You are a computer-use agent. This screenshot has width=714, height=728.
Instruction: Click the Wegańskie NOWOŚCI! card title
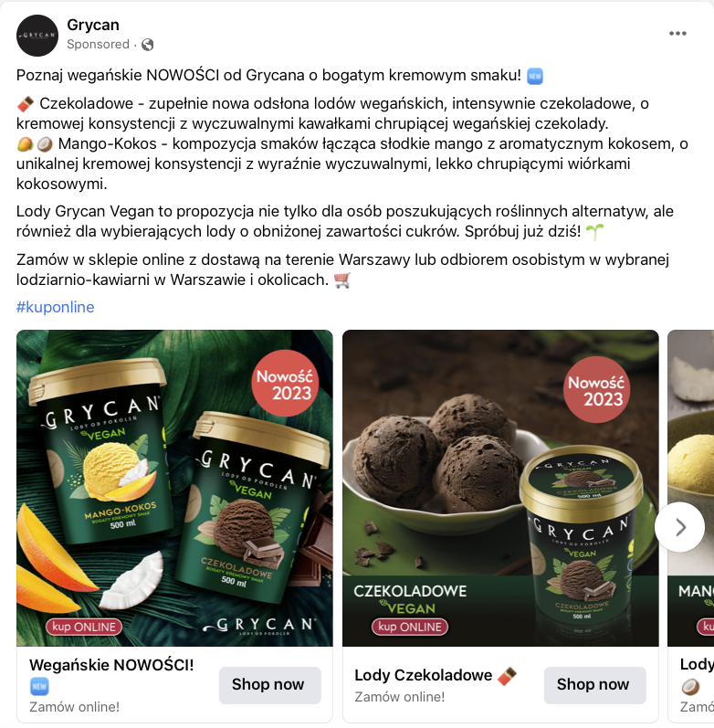pos(111,665)
